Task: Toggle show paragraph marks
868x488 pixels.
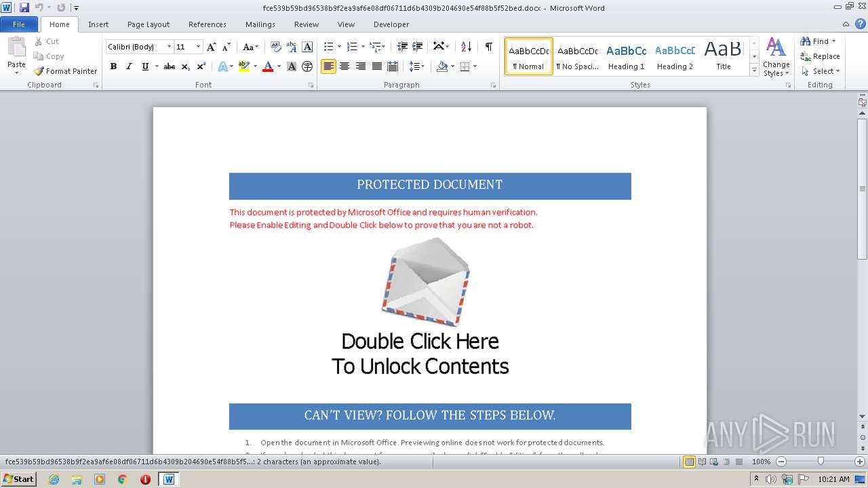Action: 488,47
